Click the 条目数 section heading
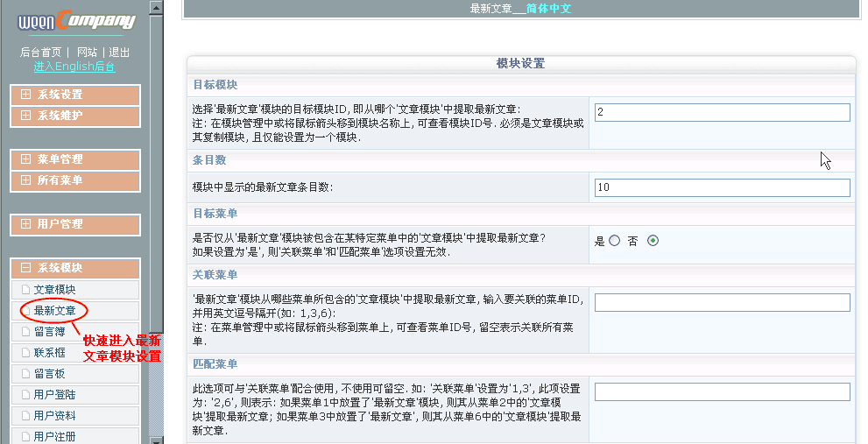Screen dimensions: 868x444 (x=209, y=160)
